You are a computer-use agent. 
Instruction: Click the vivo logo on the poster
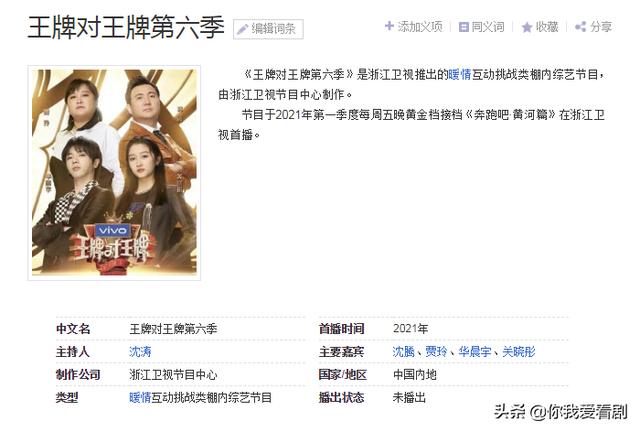coord(112,231)
